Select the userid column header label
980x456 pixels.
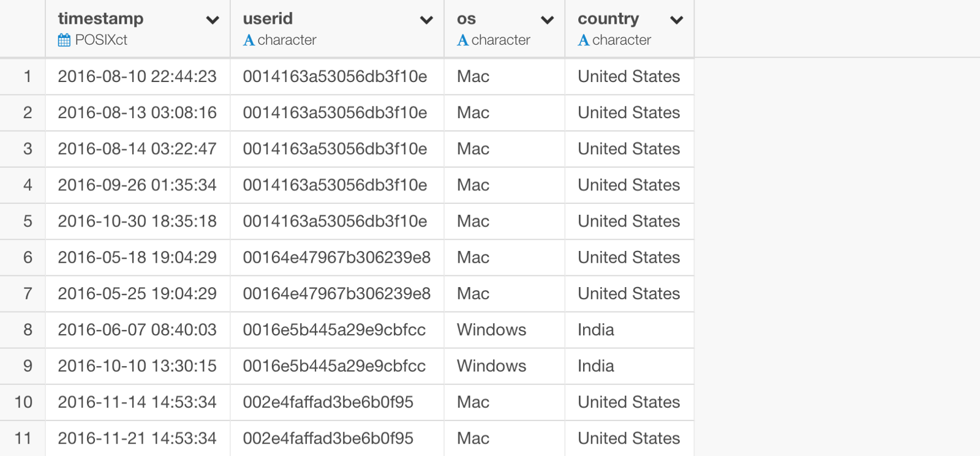(268, 19)
